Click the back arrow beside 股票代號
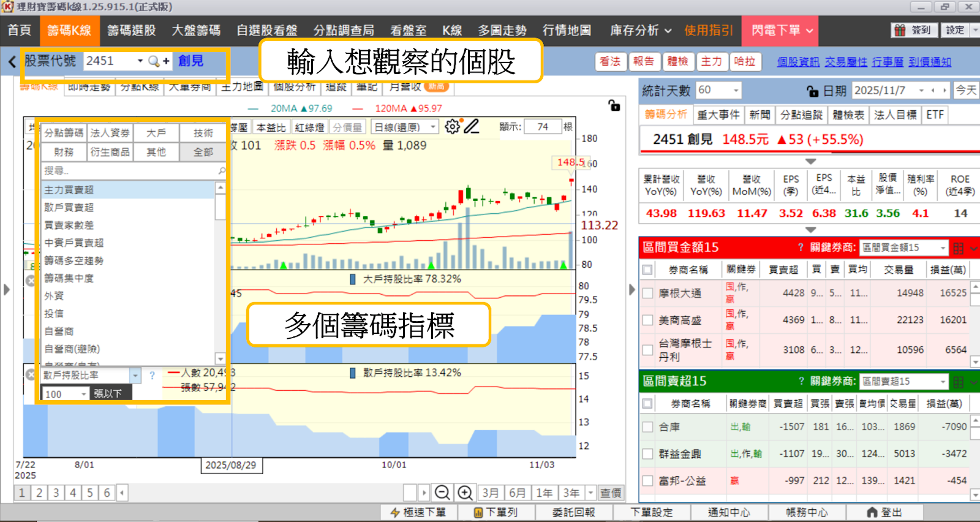 (12, 61)
